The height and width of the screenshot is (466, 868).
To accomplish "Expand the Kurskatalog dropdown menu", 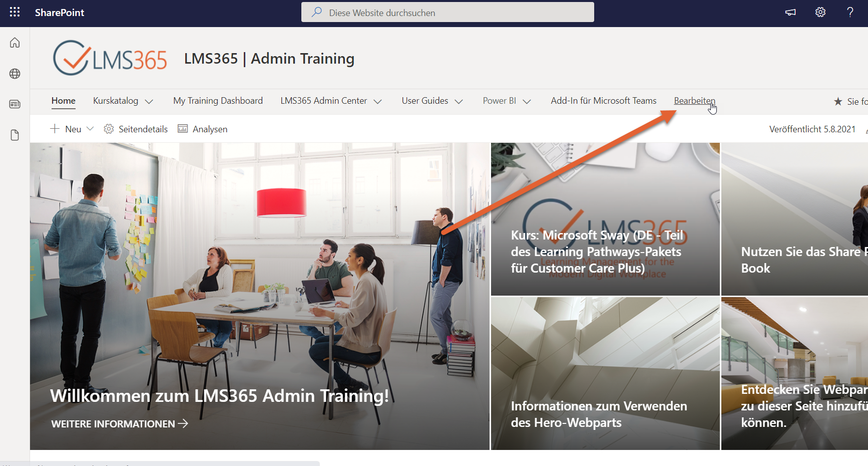I will [149, 102].
